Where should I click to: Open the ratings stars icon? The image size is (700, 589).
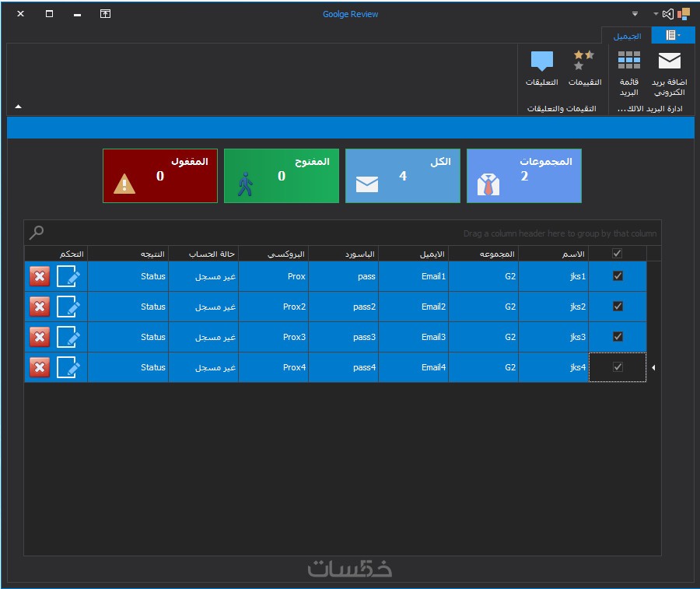pyautogui.click(x=584, y=60)
